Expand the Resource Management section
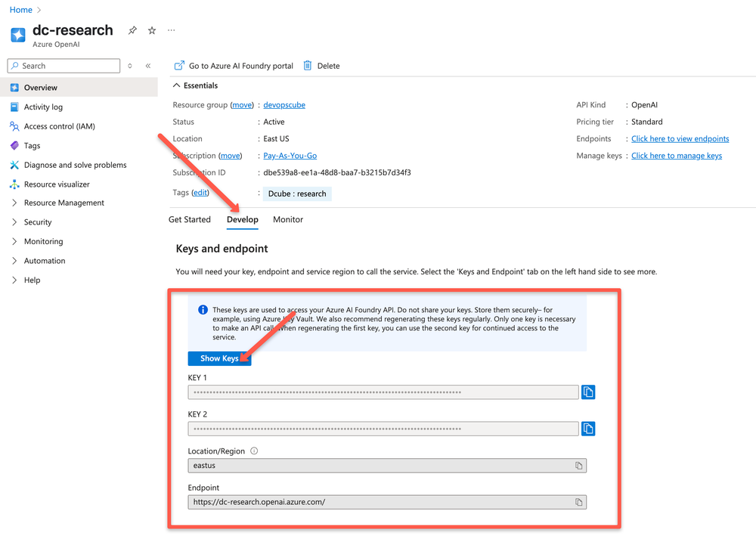 (x=60, y=203)
